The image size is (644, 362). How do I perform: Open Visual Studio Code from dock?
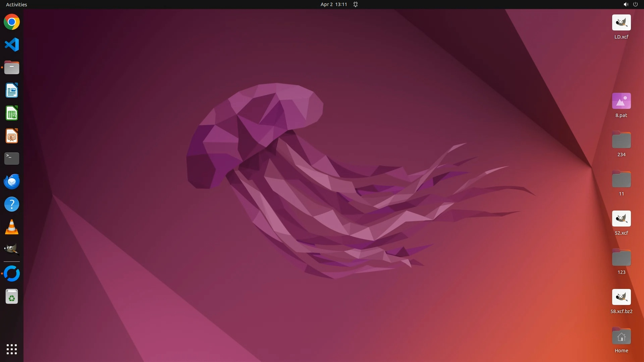[x=12, y=45]
